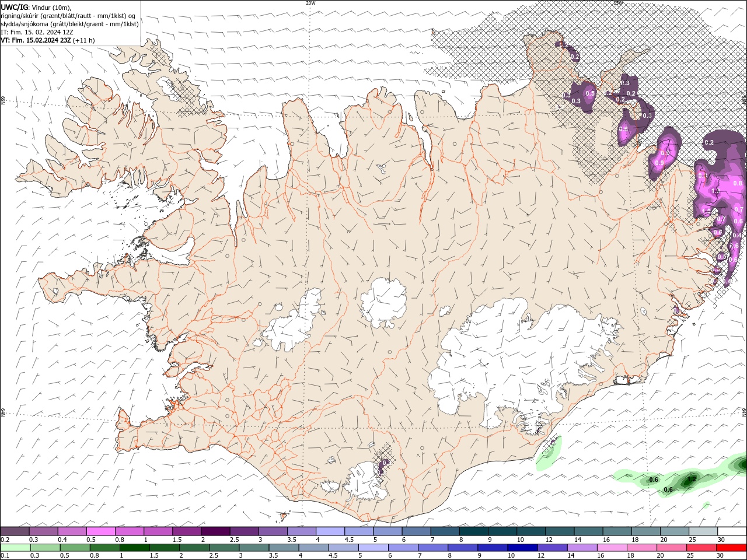The width and height of the screenshot is (747, 560).
Task: Click the pale grey 25 swatch, upper legend row
Action: (x=703, y=531)
